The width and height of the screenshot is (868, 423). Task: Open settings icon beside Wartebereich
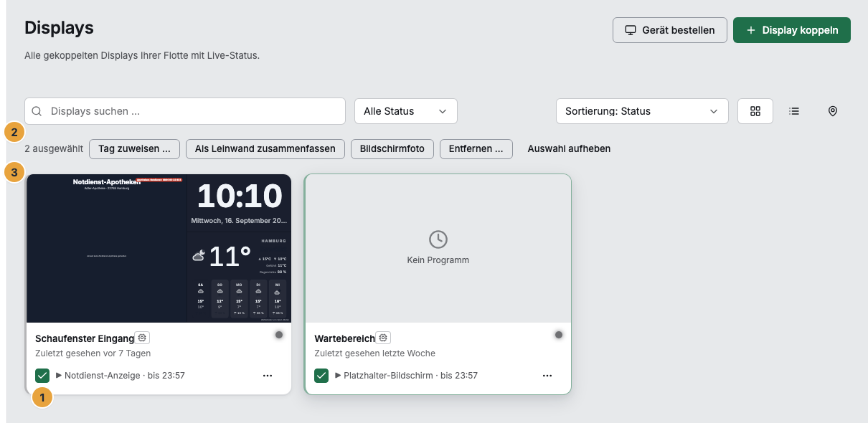tap(383, 338)
